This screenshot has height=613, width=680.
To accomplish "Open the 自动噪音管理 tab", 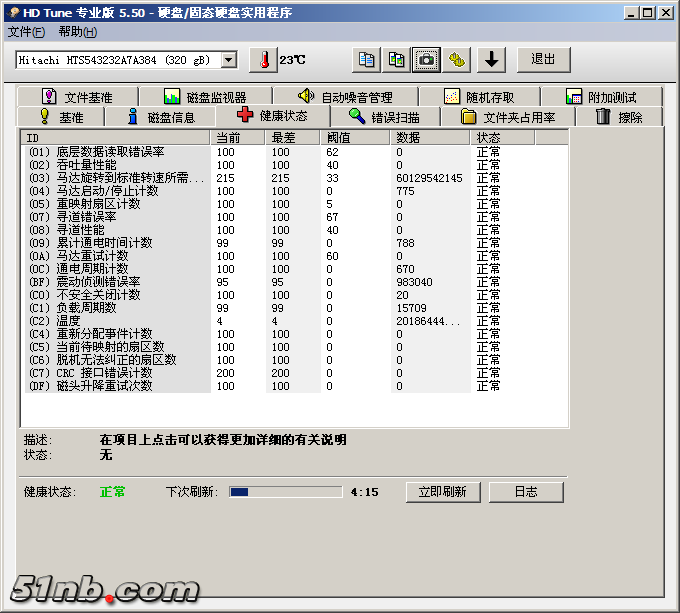I will coord(344,97).
